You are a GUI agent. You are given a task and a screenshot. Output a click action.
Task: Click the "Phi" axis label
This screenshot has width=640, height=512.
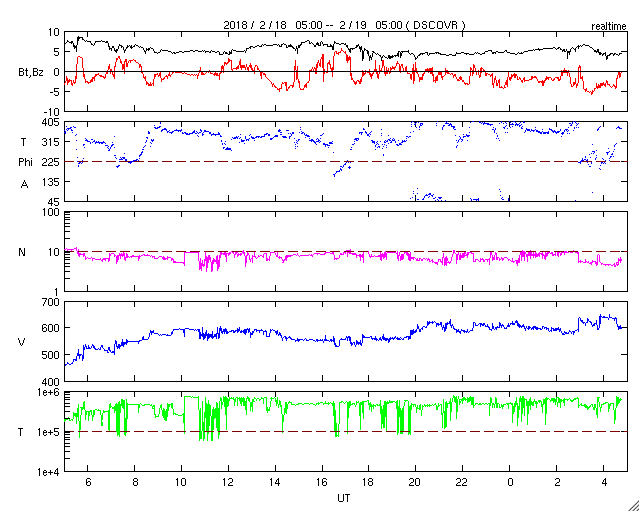tap(25, 163)
